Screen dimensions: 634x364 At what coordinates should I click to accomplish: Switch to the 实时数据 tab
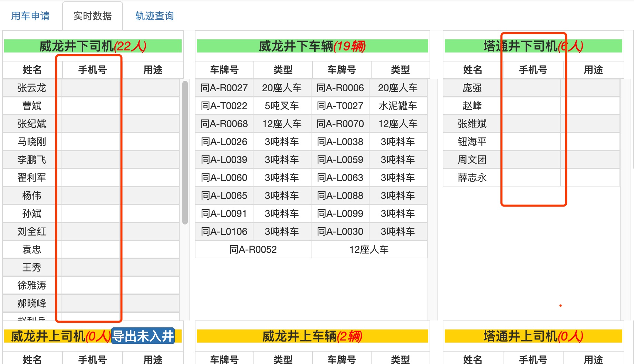[92, 16]
